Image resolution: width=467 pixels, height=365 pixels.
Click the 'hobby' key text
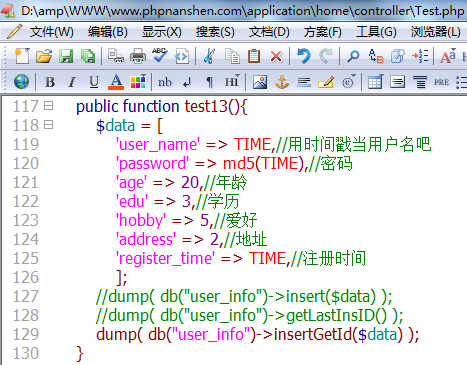(141, 220)
